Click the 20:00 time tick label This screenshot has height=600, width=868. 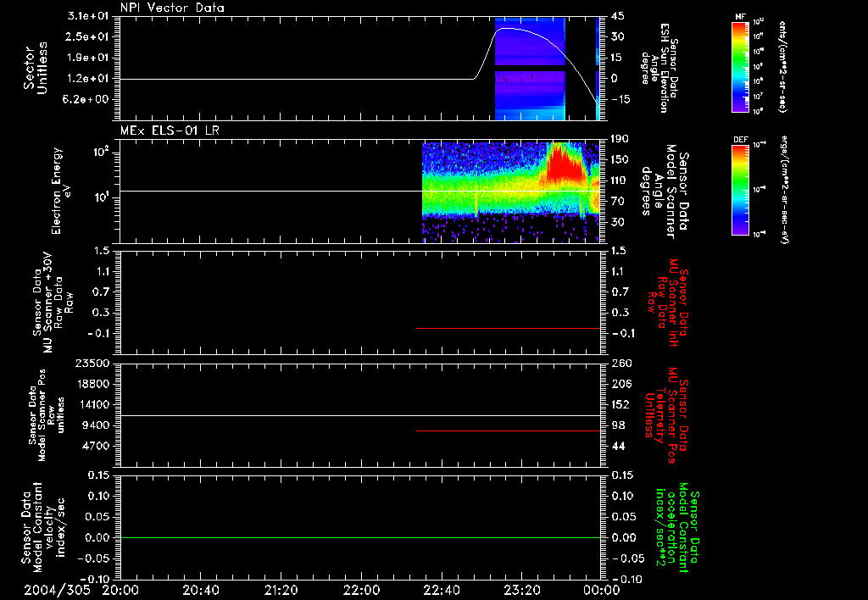[120, 590]
